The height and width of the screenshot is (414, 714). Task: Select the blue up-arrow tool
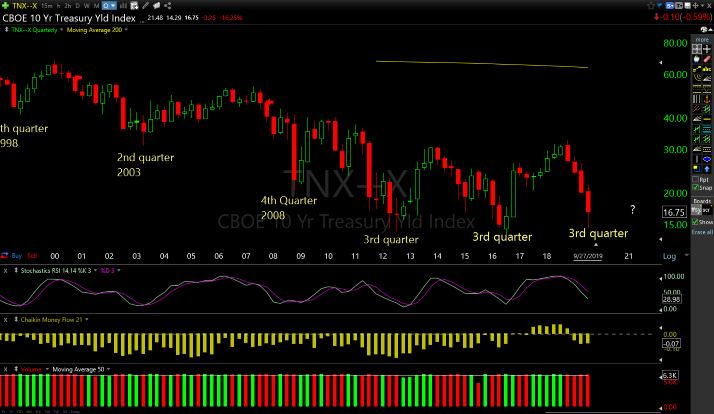[x=707, y=169]
